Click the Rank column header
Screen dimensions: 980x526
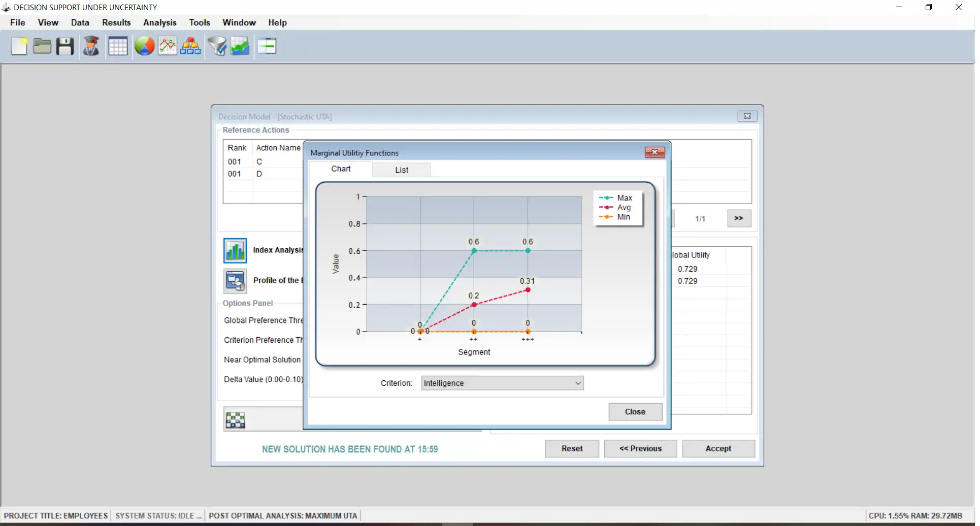click(237, 148)
